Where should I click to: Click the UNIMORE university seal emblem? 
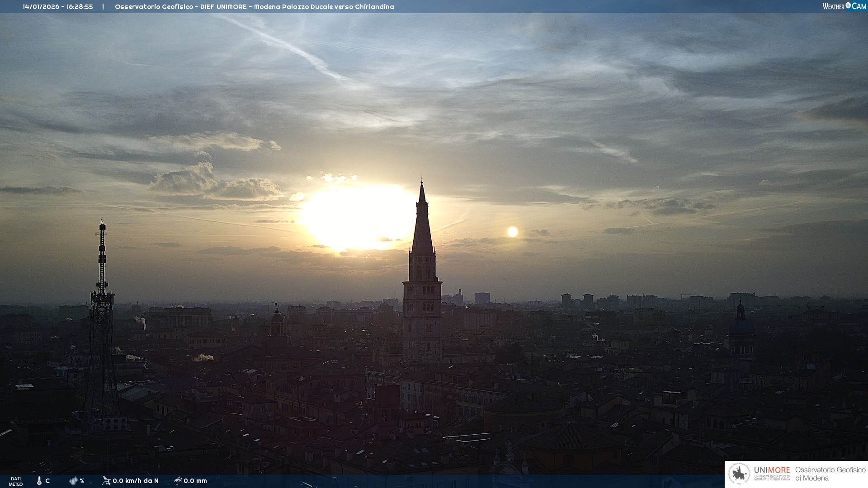coord(739,474)
